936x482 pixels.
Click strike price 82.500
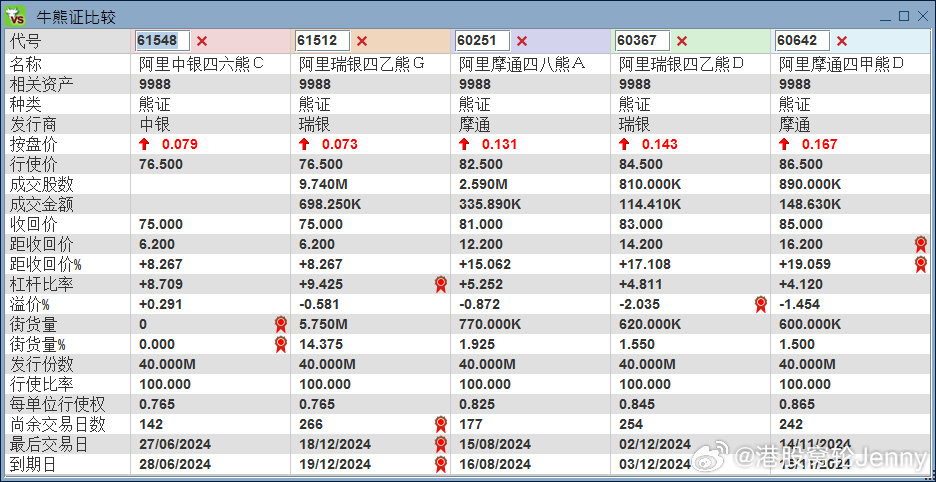(x=481, y=164)
